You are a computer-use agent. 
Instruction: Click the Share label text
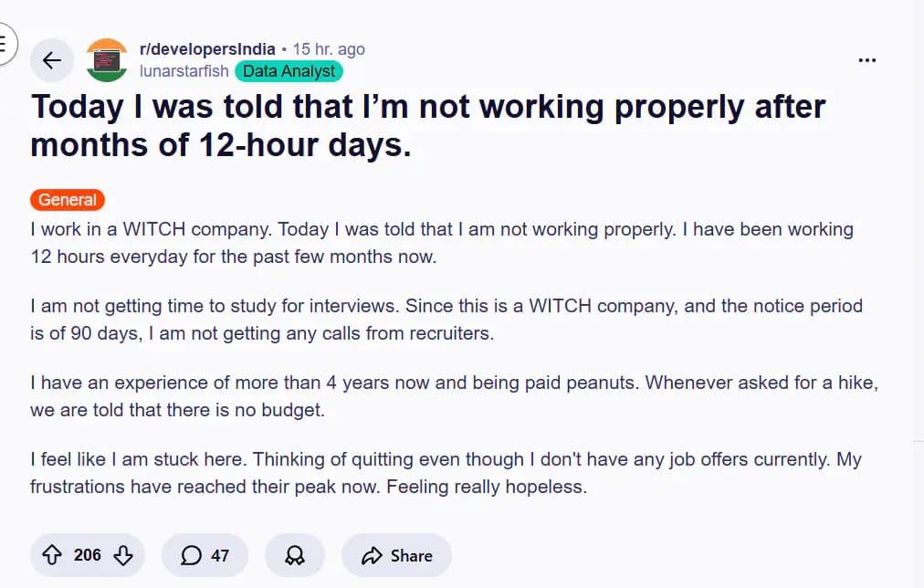(413, 555)
